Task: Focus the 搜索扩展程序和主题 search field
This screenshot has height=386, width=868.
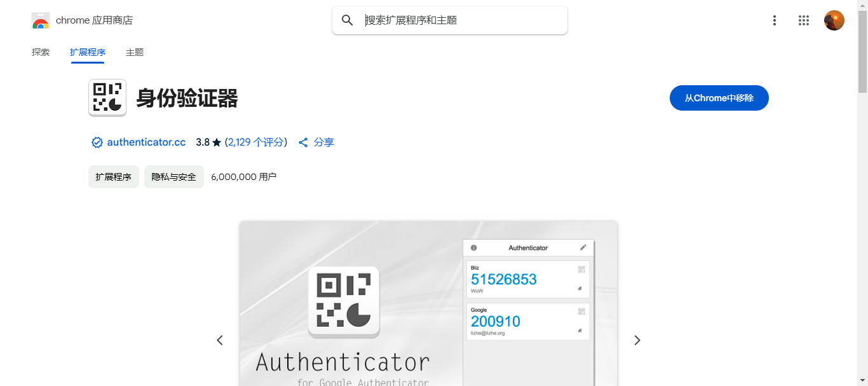Action: click(x=450, y=20)
